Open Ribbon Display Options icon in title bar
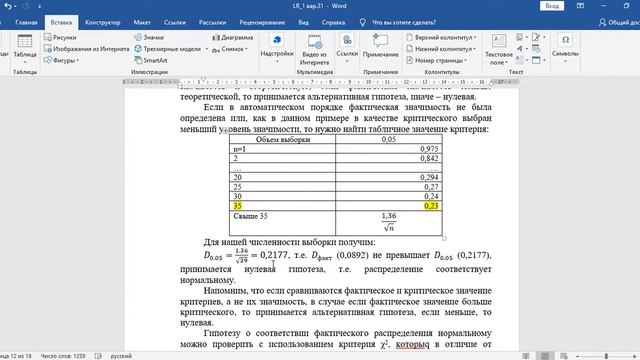Viewport: 640px width, 360px height. coord(580,6)
